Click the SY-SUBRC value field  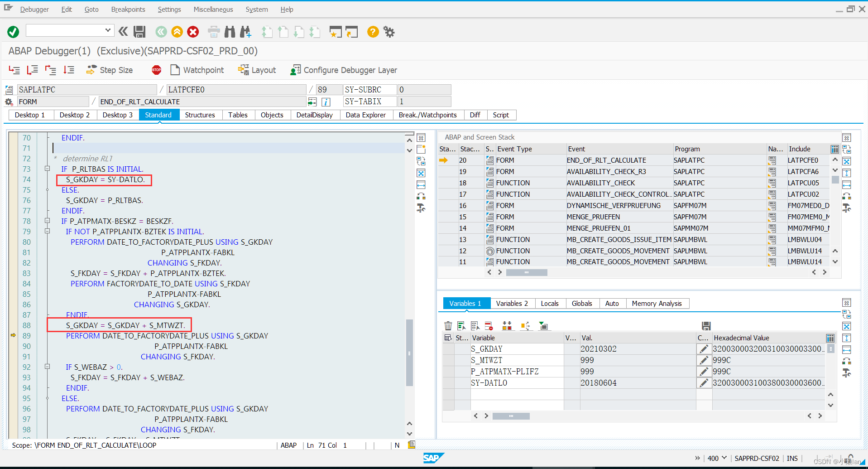click(424, 90)
